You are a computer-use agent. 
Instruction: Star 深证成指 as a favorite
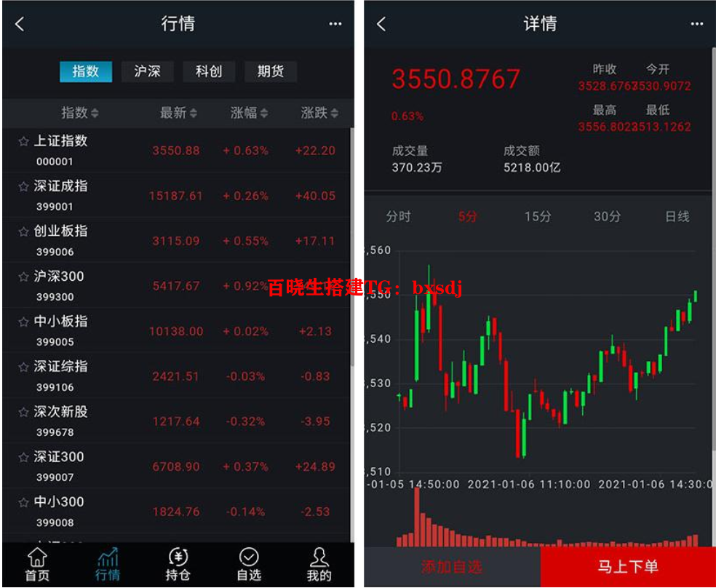tap(23, 186)
